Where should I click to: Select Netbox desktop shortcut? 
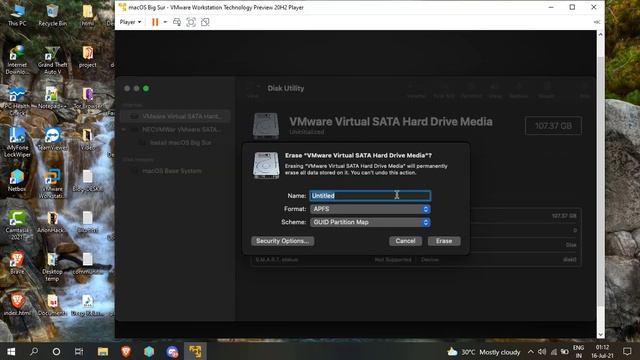[17, 180]
